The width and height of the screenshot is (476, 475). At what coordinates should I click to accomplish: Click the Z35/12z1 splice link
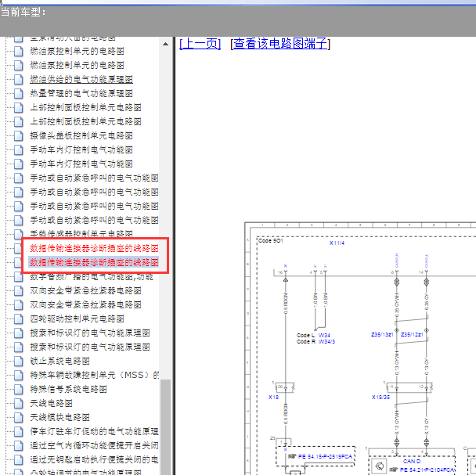tap(412, 334)
